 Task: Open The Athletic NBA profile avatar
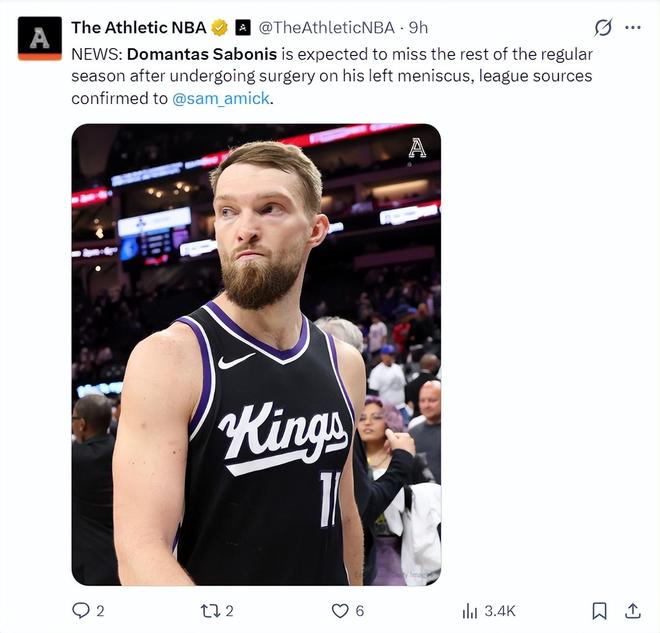click(x=40, y=38)
